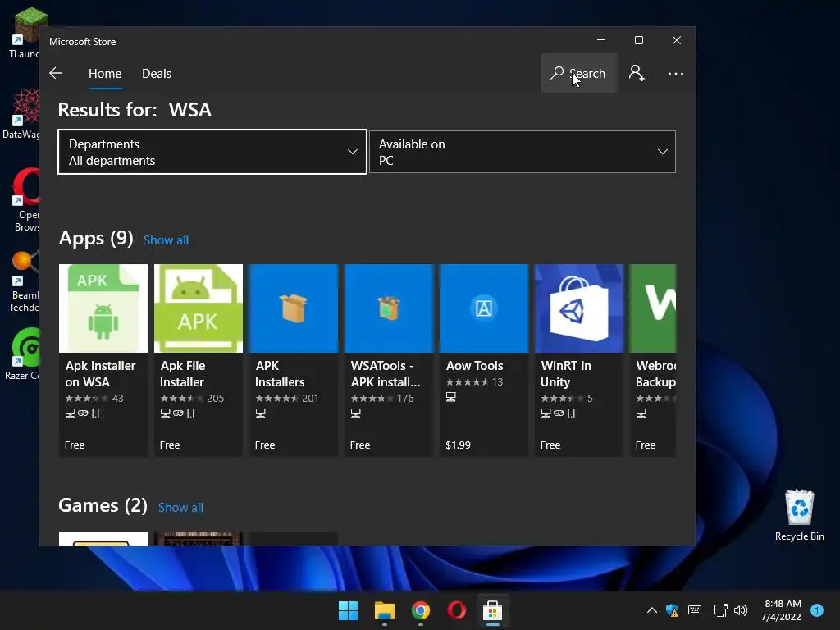The height and width of the screenshot is (630, 840).
Task: Click the Microsoft Store taskbar icon
Action: coord(492,610)
